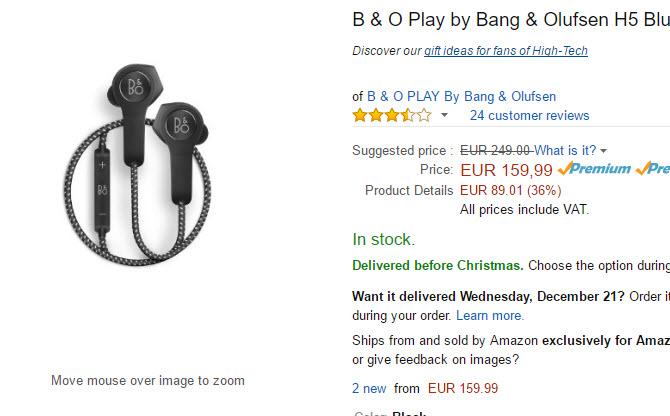Click the Delivered before Christmas text

coord(438,265)
